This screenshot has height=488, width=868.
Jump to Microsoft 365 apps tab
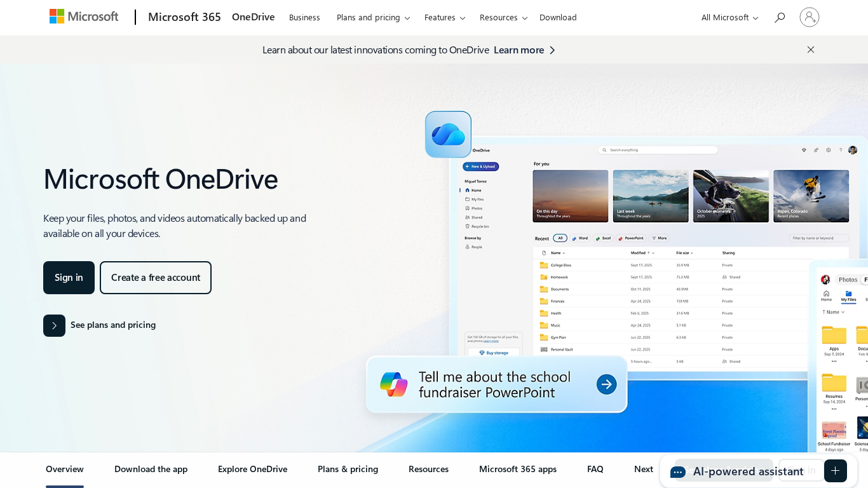pos(518,469)
